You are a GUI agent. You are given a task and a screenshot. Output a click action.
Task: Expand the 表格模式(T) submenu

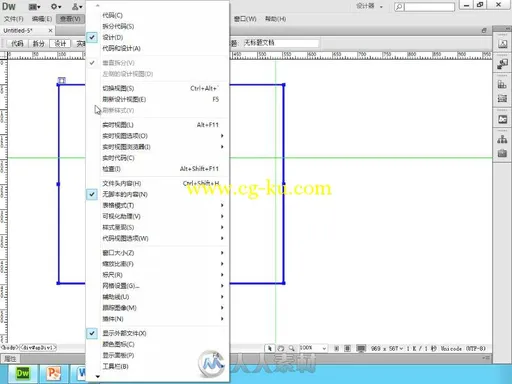157,205
